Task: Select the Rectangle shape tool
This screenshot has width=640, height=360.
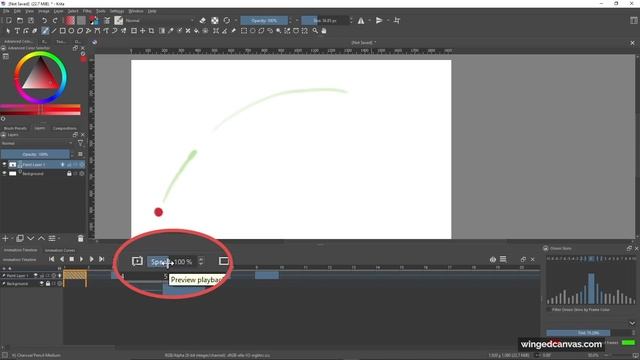Action: click(x=62, y=31)
